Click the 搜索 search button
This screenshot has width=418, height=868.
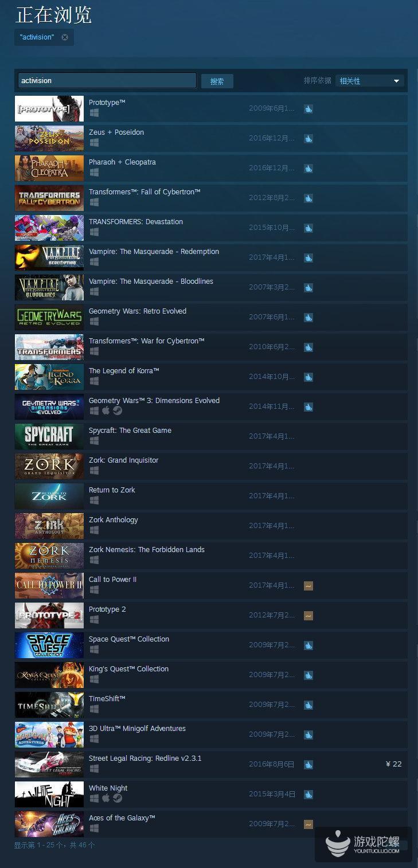pos(217,81)
